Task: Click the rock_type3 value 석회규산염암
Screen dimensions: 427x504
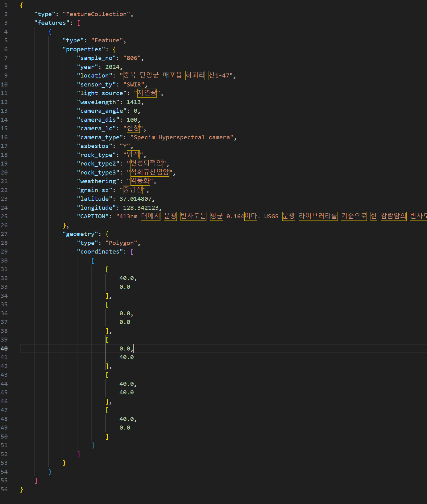Action: [150, 172]
